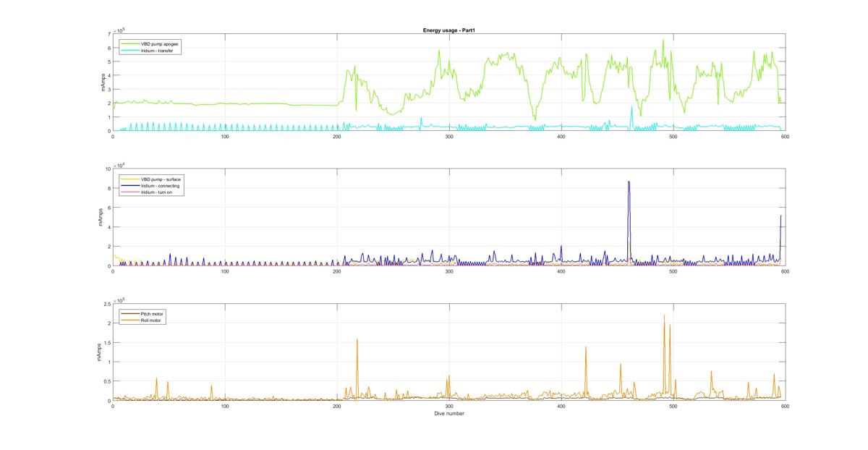Click the y-axis tick '1.5' on the bottom plot

[x=106, y=342]
